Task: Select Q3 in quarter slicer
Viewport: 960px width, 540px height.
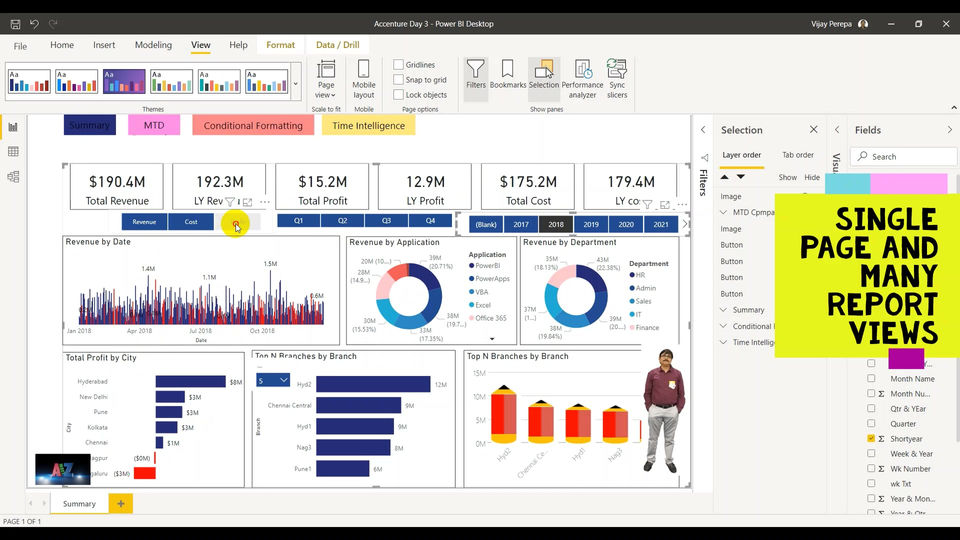Action: [x=386, y=220]
